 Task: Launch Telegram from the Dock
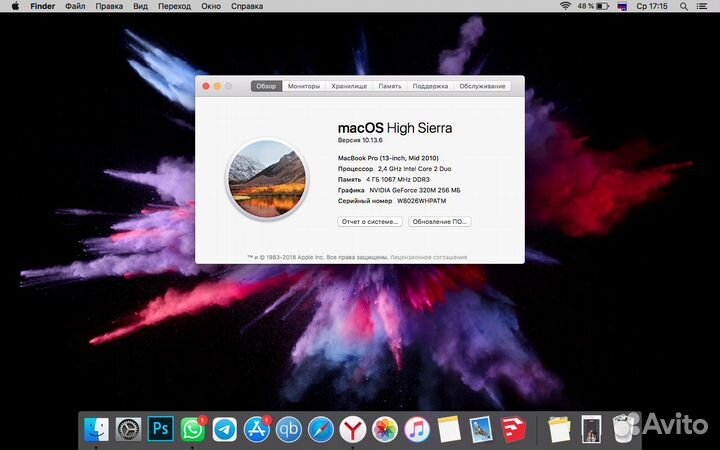tap(225, 430)
